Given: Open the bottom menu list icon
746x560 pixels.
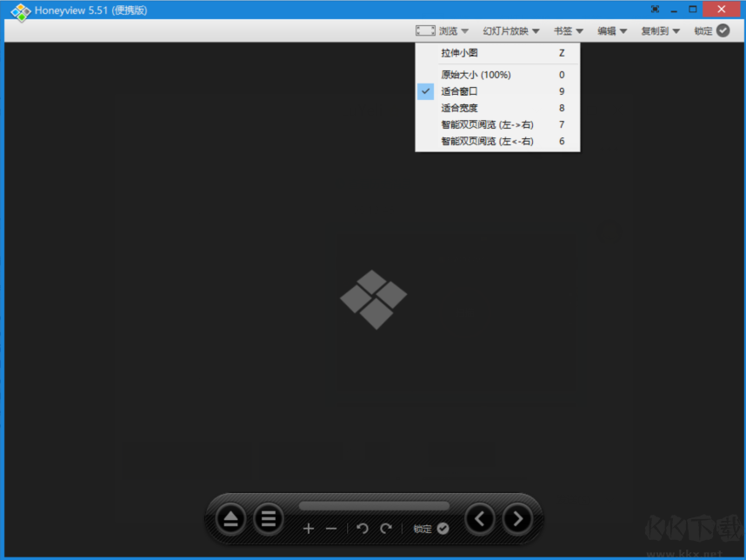Looking at the screenshot, I should (268, 518).
